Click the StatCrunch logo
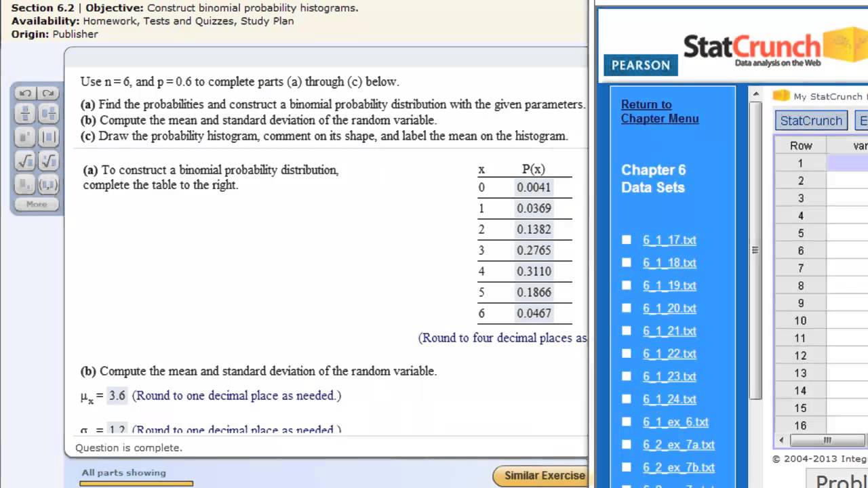 click(775, 47)
